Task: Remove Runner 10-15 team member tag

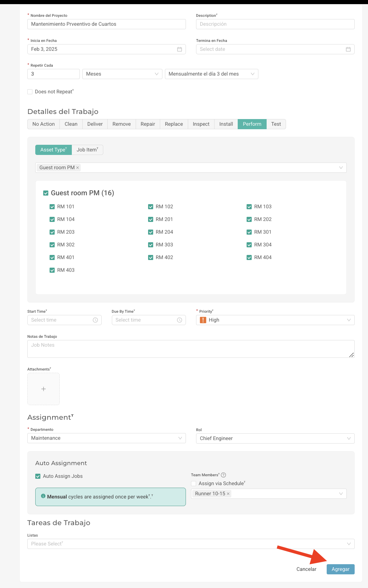Action: click(228, 494)
